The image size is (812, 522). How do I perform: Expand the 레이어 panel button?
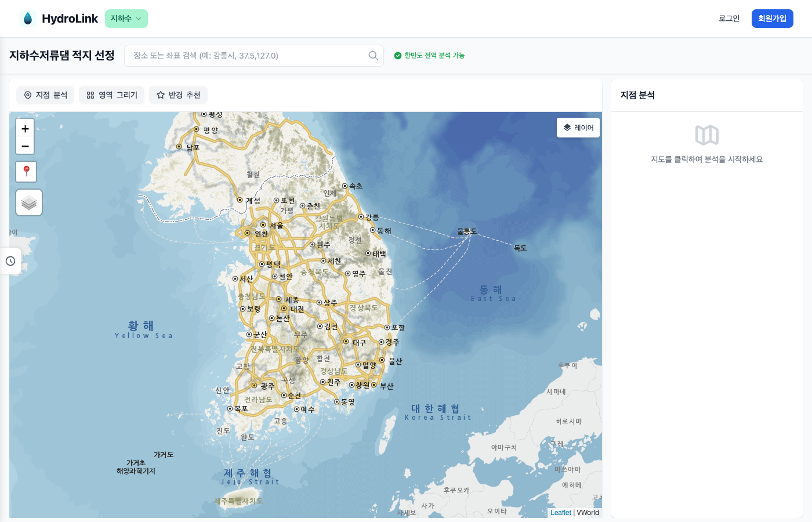pos(578,128)
